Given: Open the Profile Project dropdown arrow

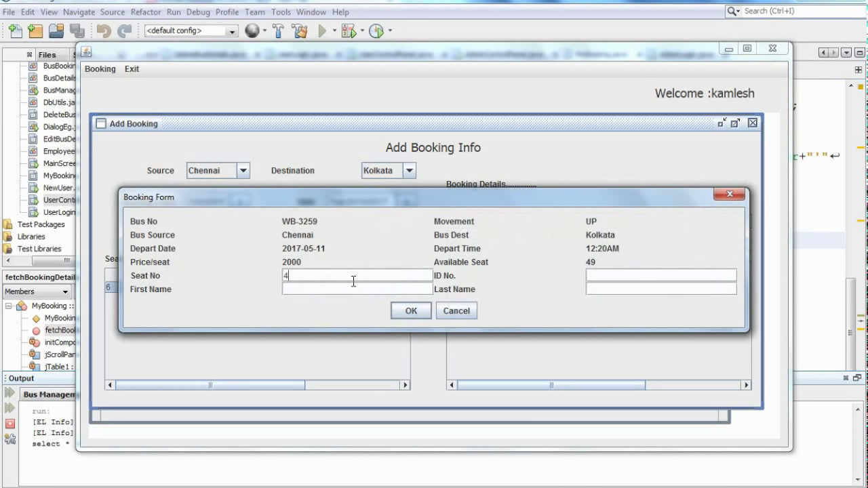Looking at the screenshot, I should (x=390, y=31).
